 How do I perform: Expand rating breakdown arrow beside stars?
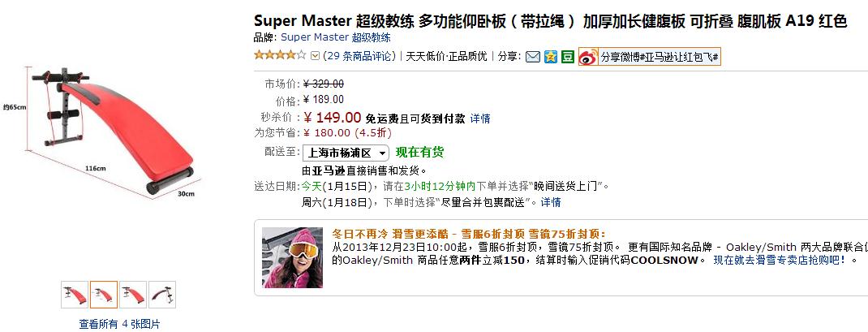pos(315,56)
